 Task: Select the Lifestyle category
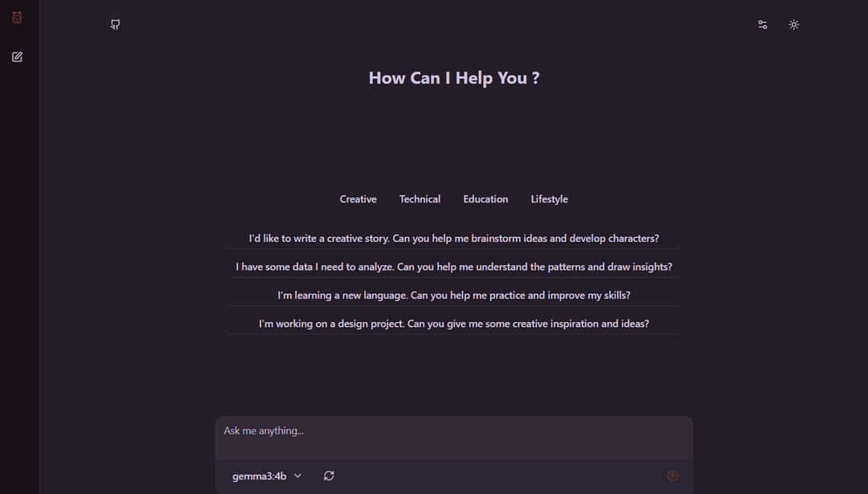549,198
